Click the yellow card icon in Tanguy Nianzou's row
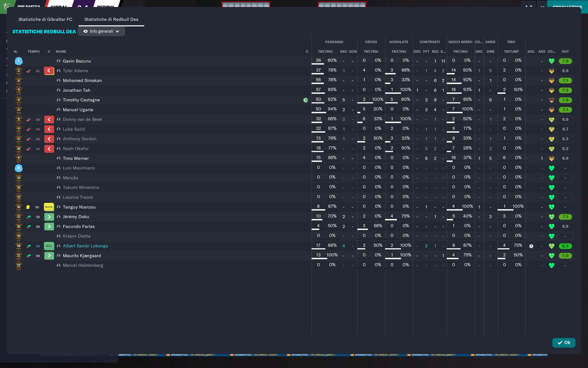Viewport: 588px width, 368px height. click(x=28, y=207)
